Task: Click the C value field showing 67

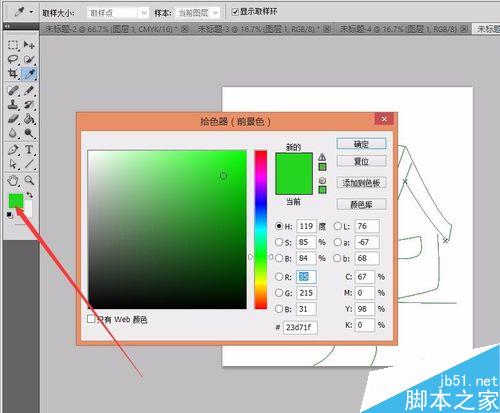Action: point(365,277)
